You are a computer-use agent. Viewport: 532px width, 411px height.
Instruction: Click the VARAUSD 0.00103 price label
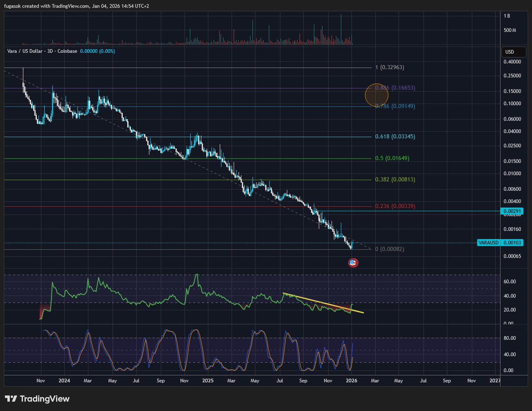click(500, 243)
